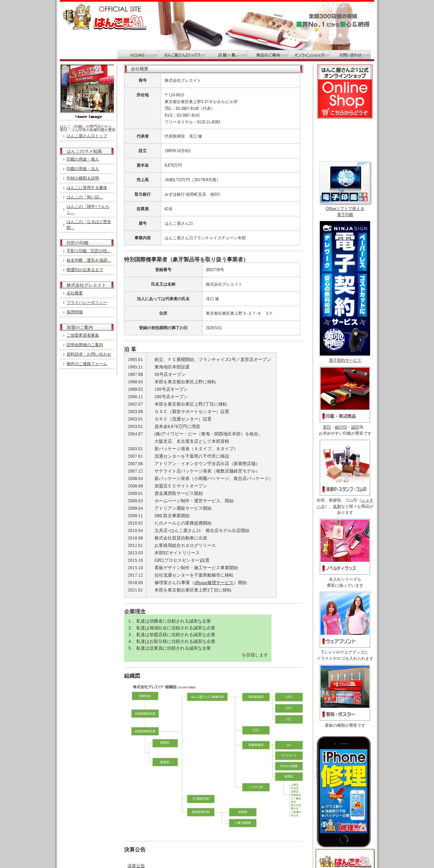The width and height of the screenshot is (434, 868).
Task: Open はんこの「なるほど歴史館」 link
Action: [89, 224]
